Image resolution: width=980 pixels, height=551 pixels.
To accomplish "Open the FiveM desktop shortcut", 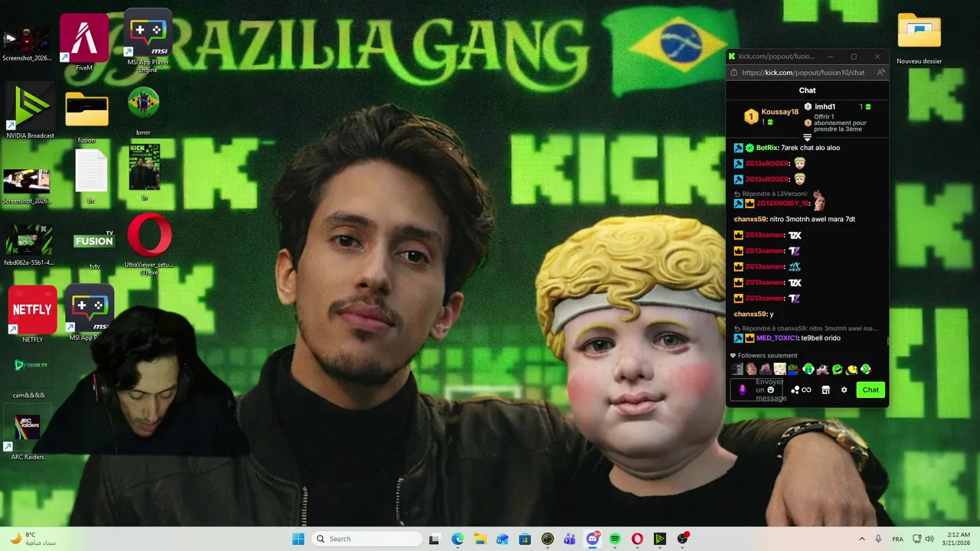I will tap(84, 42).
